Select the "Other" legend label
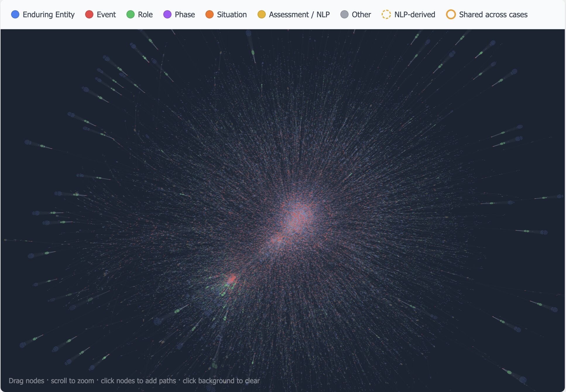Screen dimensions: 566x392 [361, 15]
